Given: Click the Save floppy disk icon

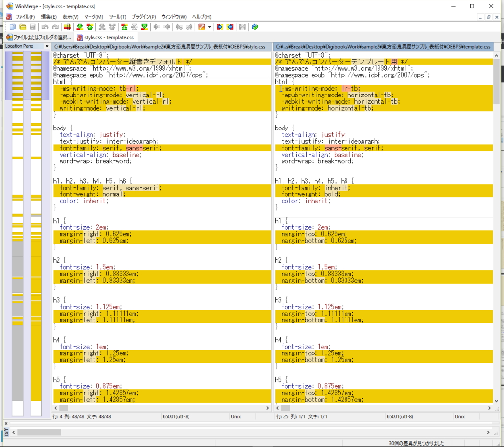Looking at the screenshot, I should click(x=32, y=27).
